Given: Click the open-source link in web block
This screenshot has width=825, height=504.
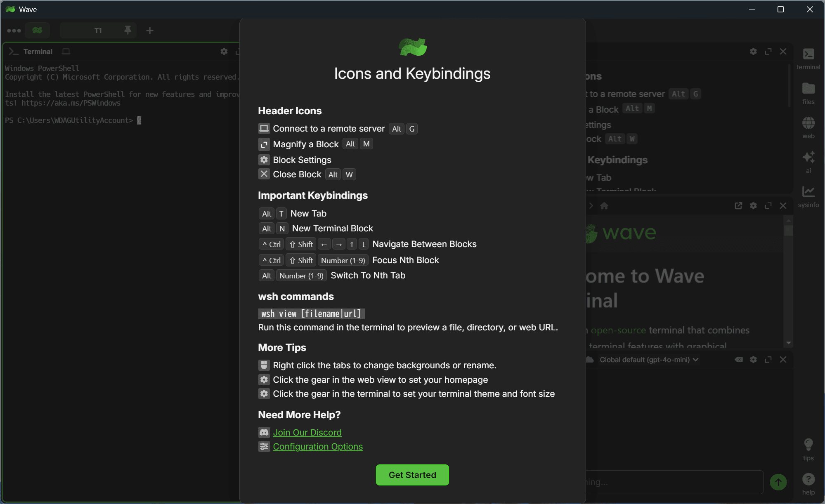Looking at the screenshot, I should point(618,330).
